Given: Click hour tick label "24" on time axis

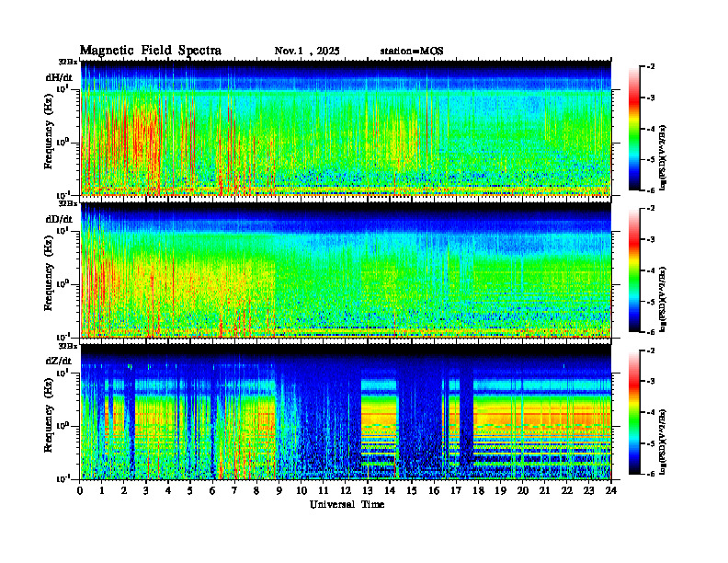Looking at the screenshot, I should (611, 490).
